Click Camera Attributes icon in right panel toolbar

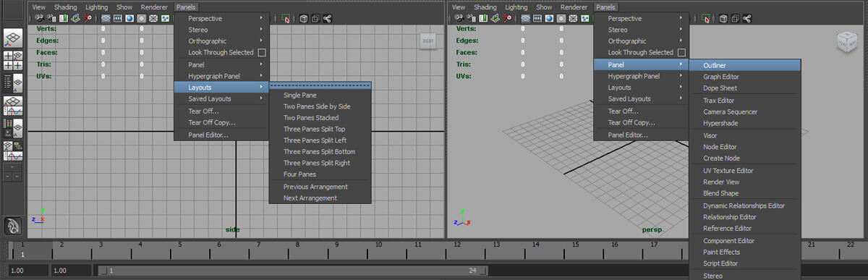pos(471,18)
